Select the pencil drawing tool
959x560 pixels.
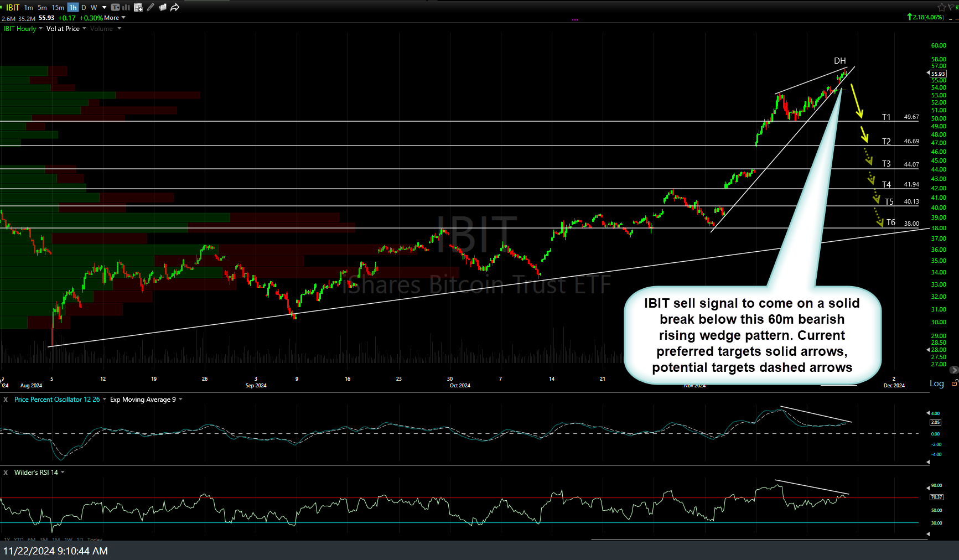coord(151,7)
